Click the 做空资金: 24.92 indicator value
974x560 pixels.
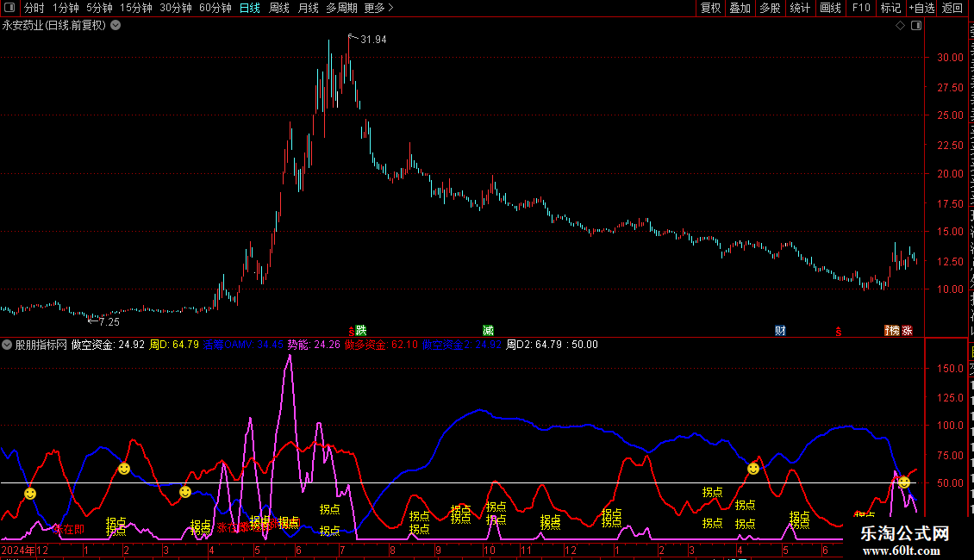(x=108, y=345)
